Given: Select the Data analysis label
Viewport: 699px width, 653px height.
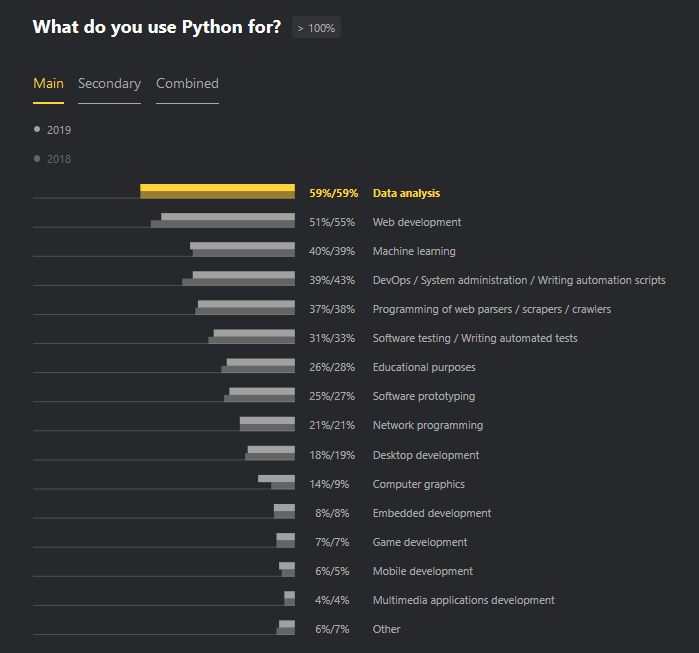Looking at the screenshot, I should (x=406, y=193).
